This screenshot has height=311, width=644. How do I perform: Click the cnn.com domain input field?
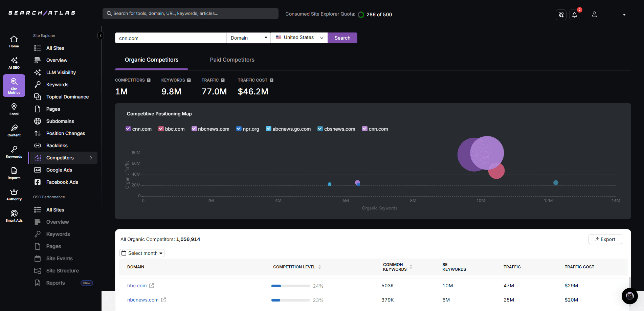coord(171,38)
